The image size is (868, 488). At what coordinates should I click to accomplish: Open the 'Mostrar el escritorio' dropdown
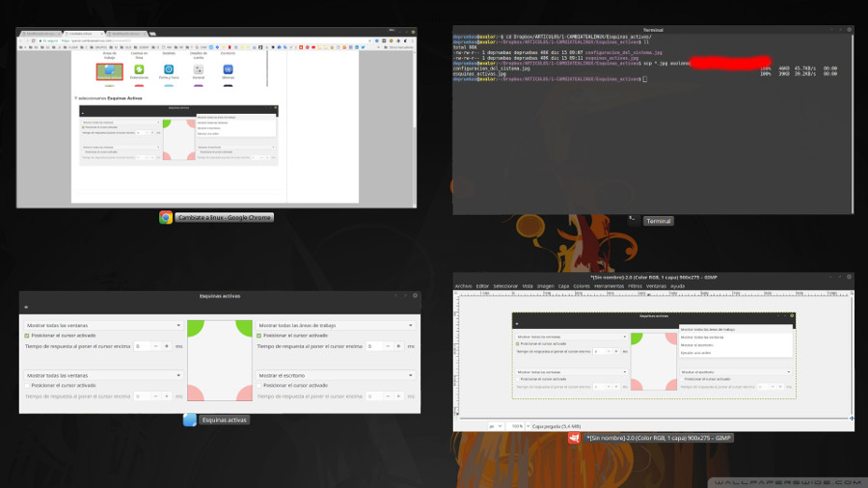point(336,375)
